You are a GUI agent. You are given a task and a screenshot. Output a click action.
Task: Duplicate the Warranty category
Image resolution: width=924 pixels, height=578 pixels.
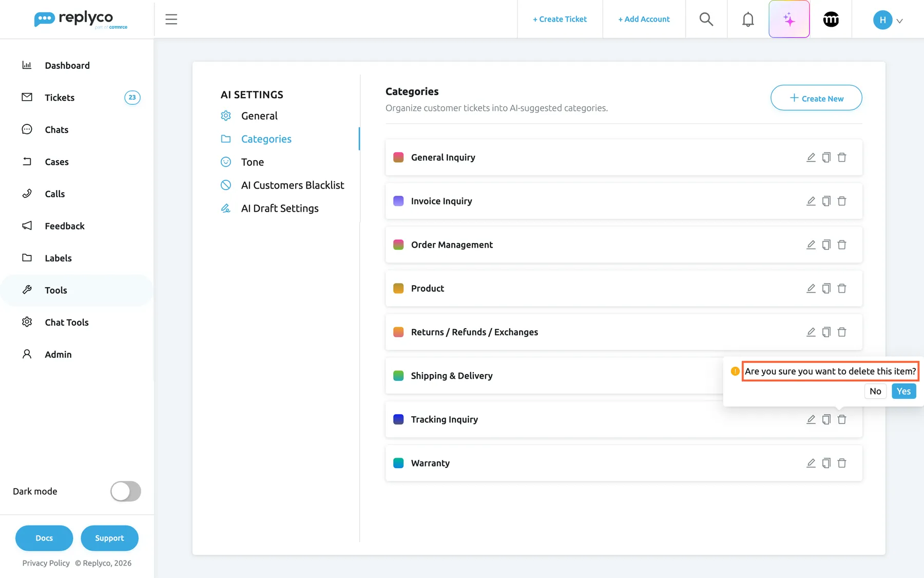point(826,463)
